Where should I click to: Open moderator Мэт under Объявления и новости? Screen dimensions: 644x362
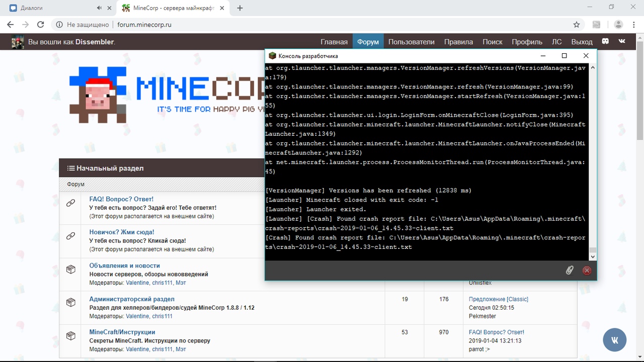click(181, 283)
